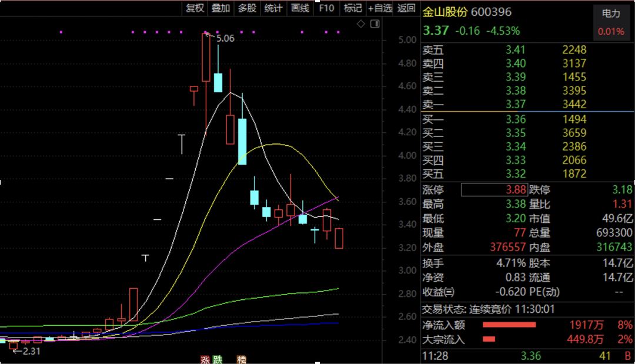Activate the 画线 drawing tool
This screenshot has width=635, height=364.
tap(300, 8)
